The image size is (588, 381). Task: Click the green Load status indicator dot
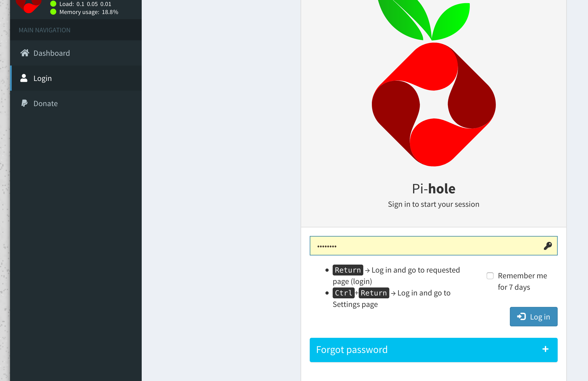pyautogui.click(x=53, y=4)
